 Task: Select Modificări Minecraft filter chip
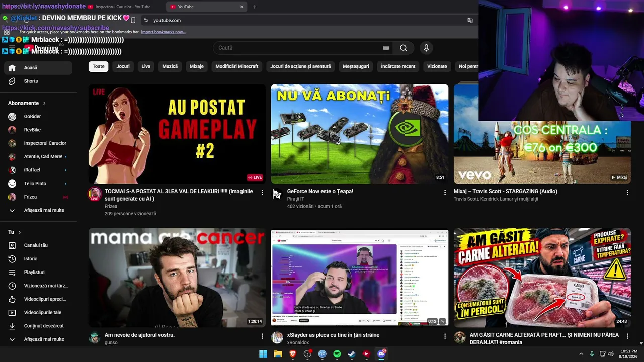tap(237, 66)
